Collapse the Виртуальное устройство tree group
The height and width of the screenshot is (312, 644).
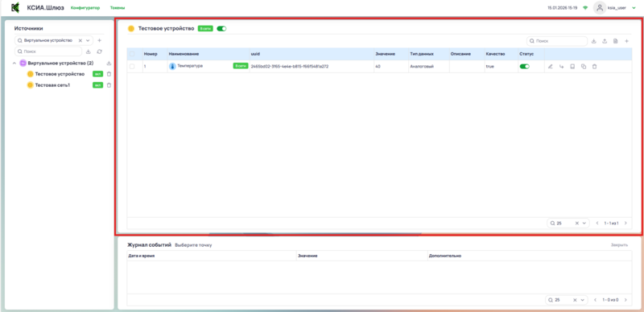14,64
